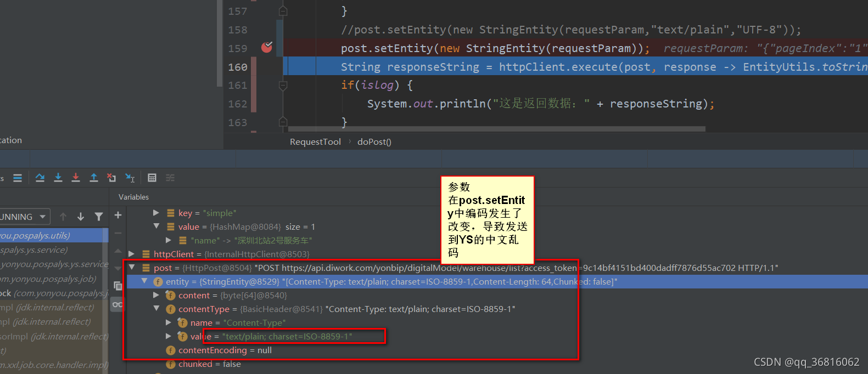The image size is (868, 374).
Task: Click the editor left vertical scrollbar thumb
Action: point(220,44)
